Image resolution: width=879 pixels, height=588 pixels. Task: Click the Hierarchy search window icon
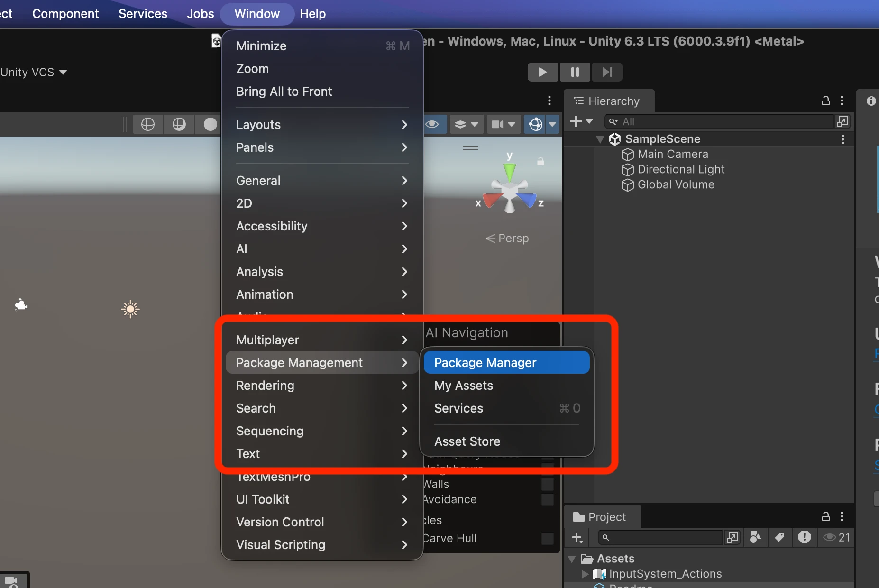click(842, 122)
